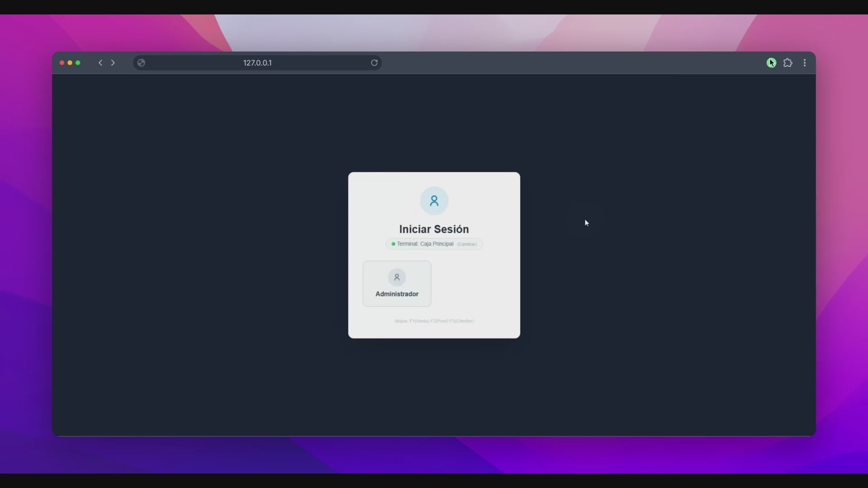Click the Atajos keyboard shortcuts hint text

(434, 321)
